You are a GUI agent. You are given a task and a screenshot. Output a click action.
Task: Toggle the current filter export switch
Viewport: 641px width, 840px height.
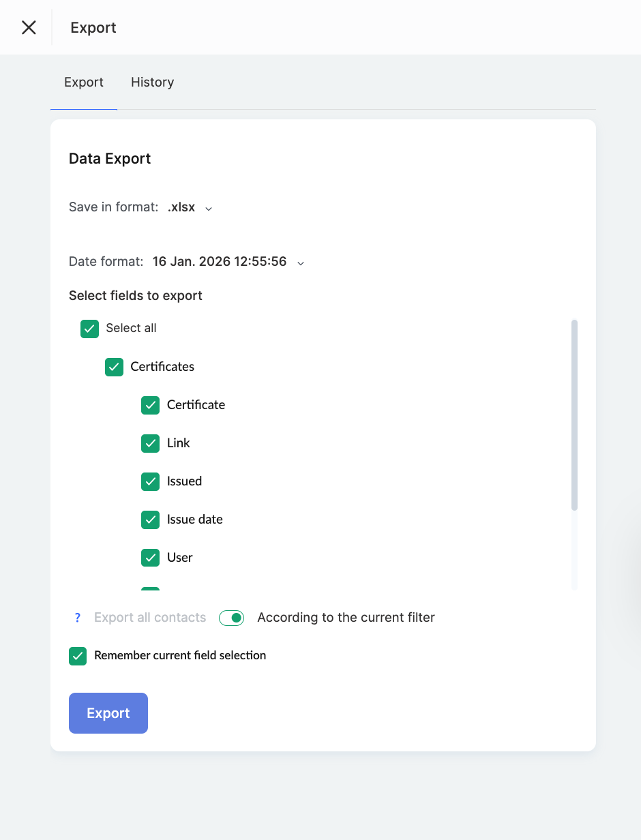click(x=232, y=618)
